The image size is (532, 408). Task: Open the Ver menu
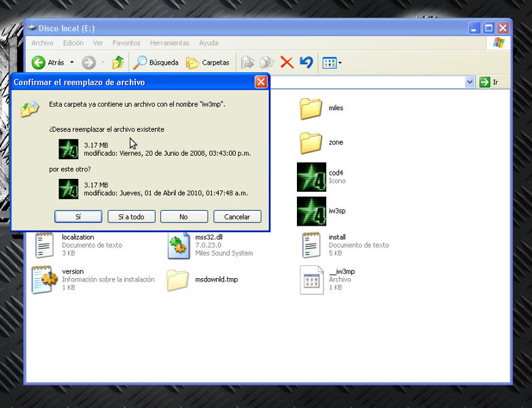pyautogui.click(x=98, y=43)
